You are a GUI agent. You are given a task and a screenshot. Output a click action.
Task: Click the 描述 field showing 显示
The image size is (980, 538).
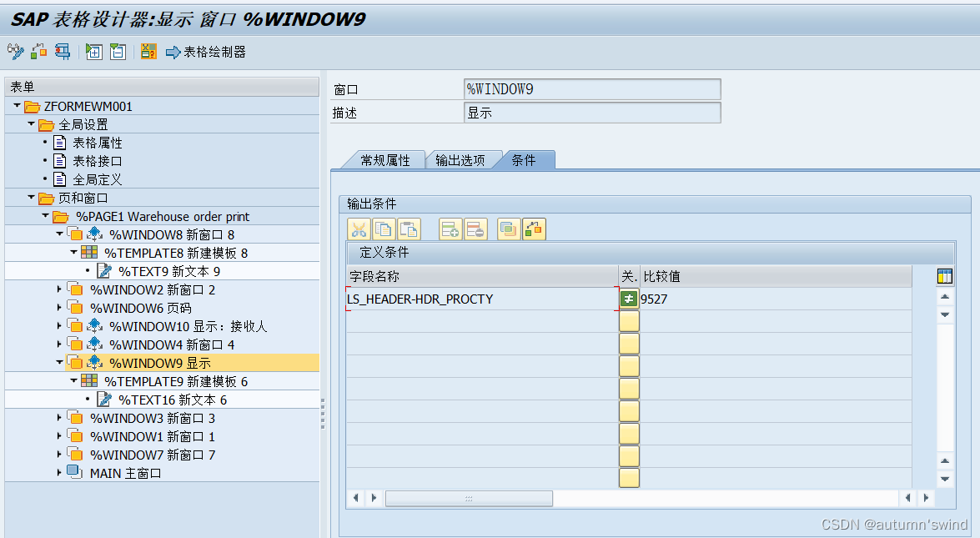[592, 113]
